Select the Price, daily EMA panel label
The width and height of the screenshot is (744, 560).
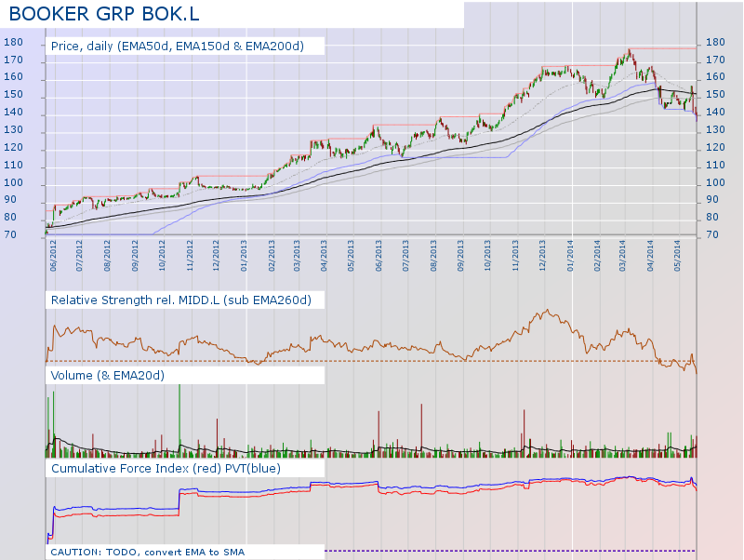tap(178, 46)
